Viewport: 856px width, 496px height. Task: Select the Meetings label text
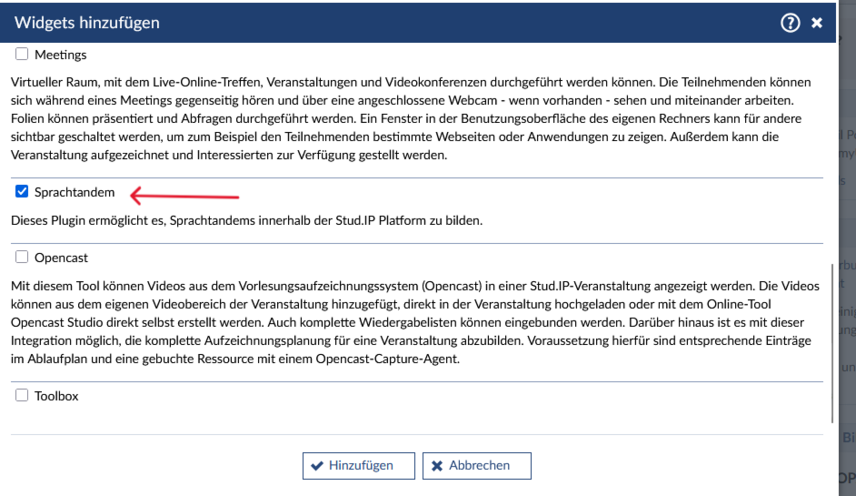click(60, 54)
